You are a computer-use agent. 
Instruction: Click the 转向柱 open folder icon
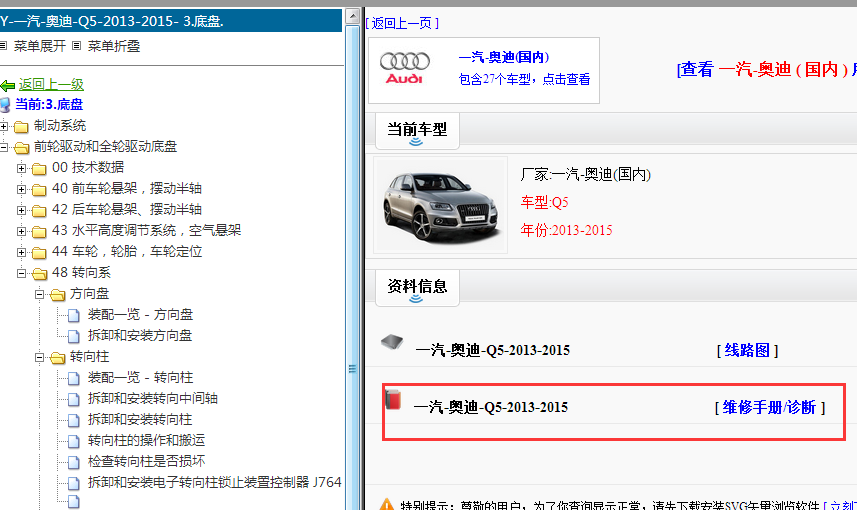57,357
